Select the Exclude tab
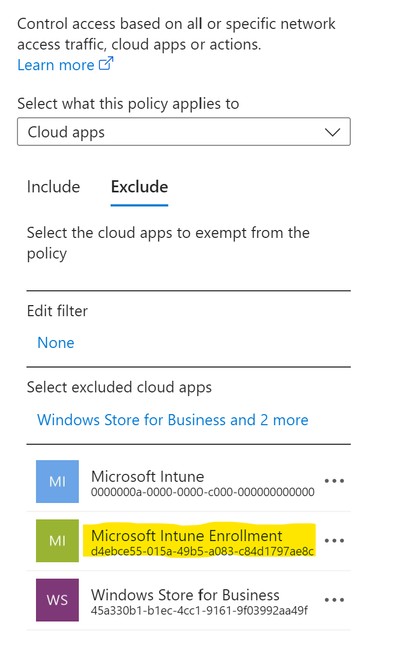The image size is (400, 652). (x=139, y=187)
